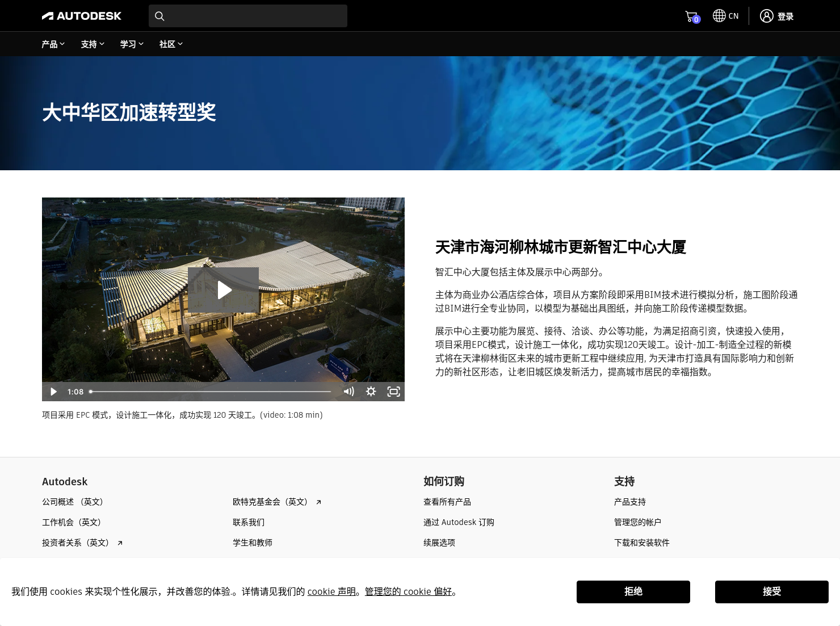The image size is (840, 626).
Task: Open the video quality settings gear icon
Action: tap(371, 391)
